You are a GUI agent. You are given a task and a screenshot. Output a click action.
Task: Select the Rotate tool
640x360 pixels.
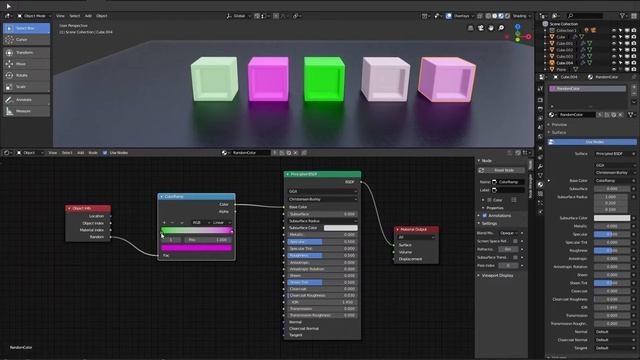coord(27,76)
